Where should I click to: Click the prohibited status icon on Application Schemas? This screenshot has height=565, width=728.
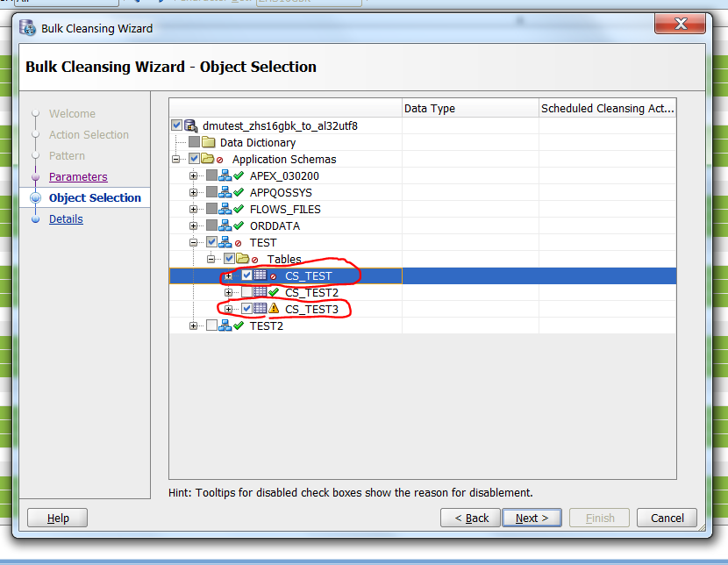pos(220,161)
